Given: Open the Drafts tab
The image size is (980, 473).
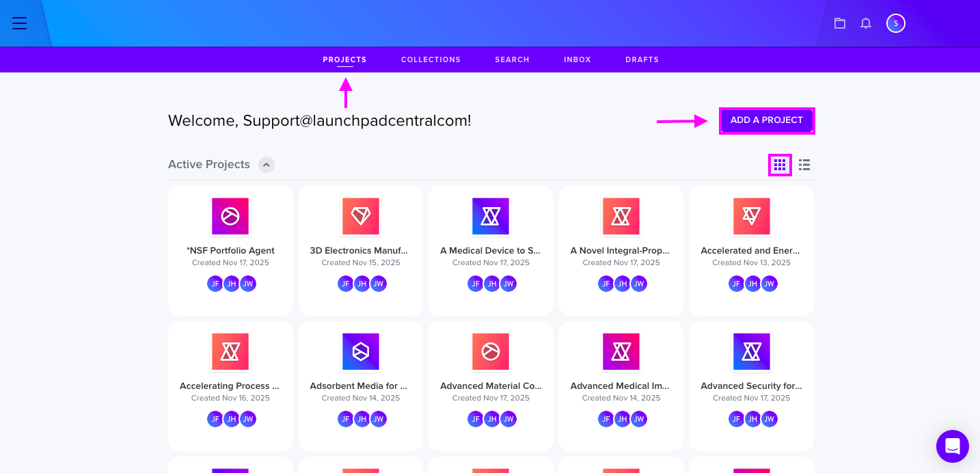Looking at the screenshot, I should click(x=642, y=59).
